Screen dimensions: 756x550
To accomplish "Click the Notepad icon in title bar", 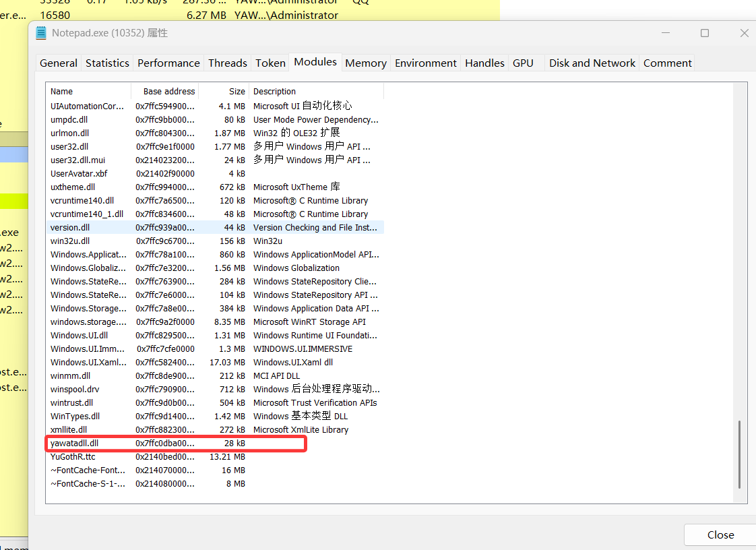I will click(x=41, y=33).
